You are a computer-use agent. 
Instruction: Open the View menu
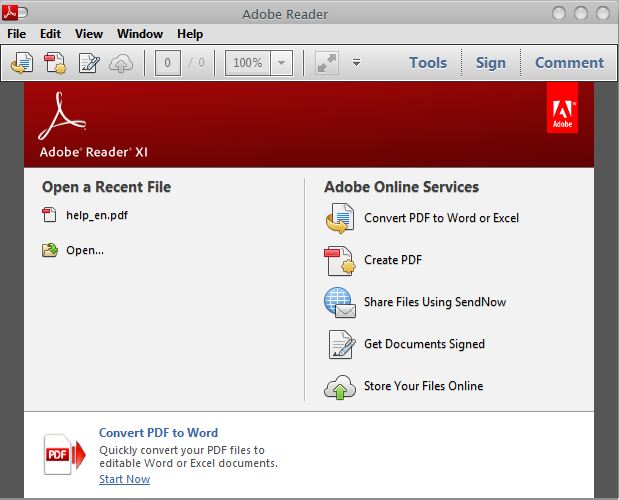89,34
